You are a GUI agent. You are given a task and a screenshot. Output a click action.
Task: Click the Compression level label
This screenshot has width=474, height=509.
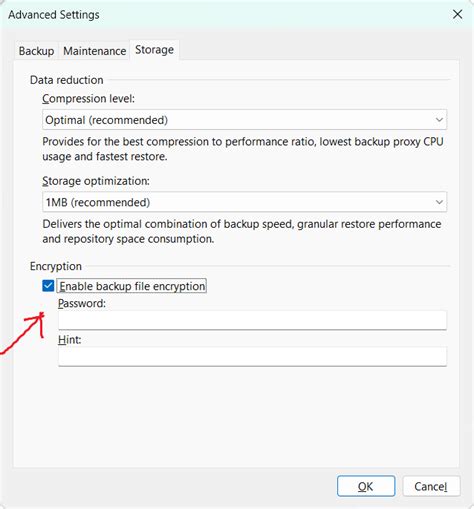(x=88, y=99)
